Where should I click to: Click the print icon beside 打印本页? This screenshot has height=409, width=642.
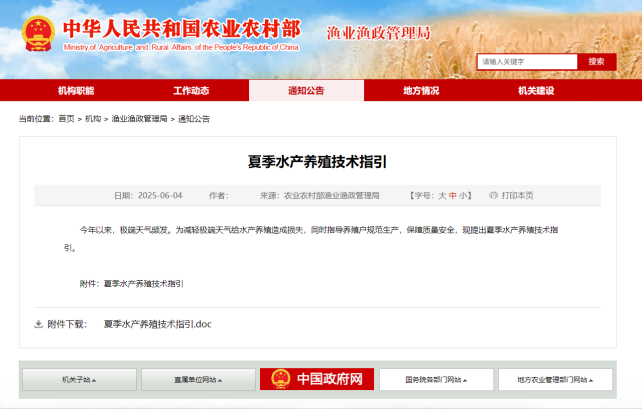pyautogui.click(x=493, y=195)
